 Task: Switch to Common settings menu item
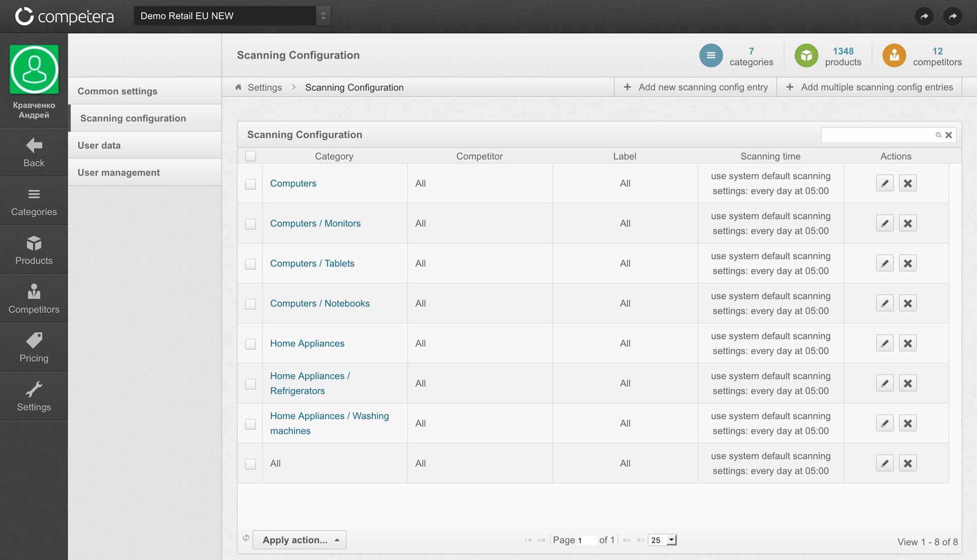117,91
